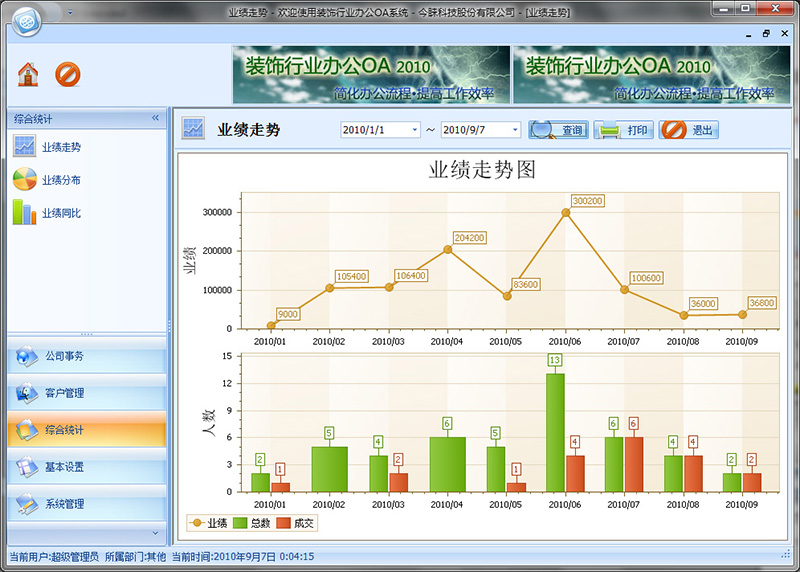Click the 查询 search button
800x572 pixels.
[559, 130]
